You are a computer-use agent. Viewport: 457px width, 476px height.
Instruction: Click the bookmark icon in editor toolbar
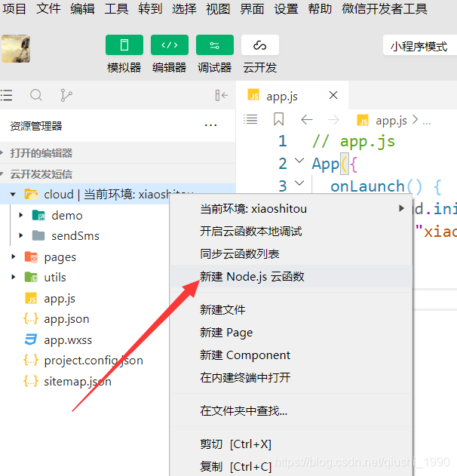pos(278,119)
